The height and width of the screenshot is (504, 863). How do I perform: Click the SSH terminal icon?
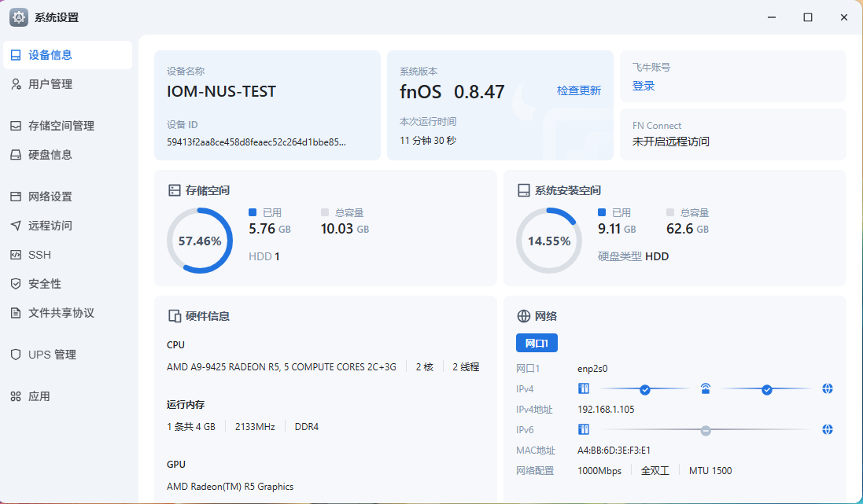16,255
